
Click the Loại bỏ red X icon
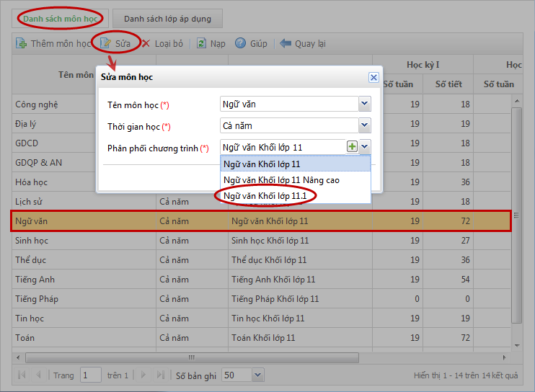coord(146,43)
